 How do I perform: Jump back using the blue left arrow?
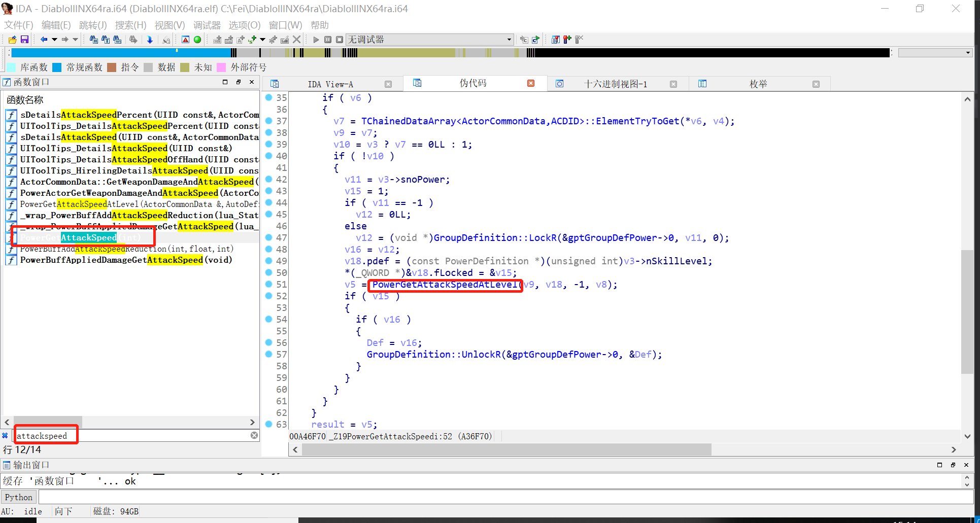[44, 39]
